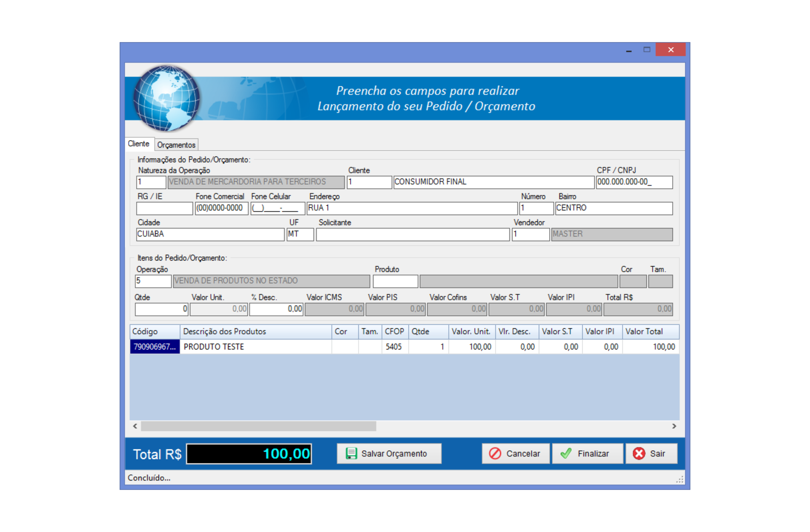Close the window with the red X
The width and height of the screenshot is (810, 532).
[x=671, y=50]
